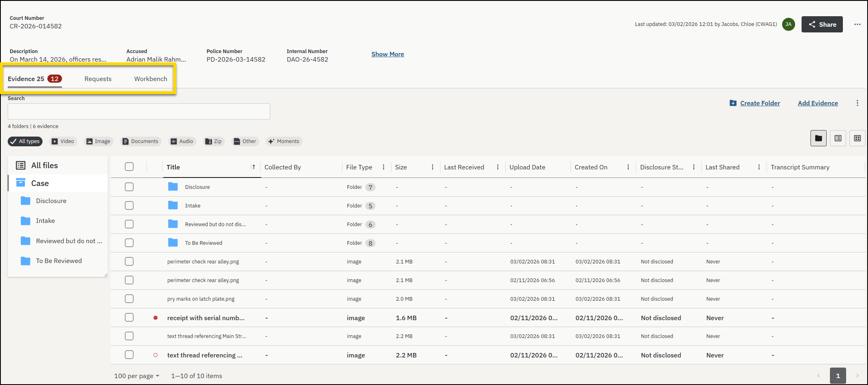Viewport: 868px width, 385px height.
Task: Check the select-all checkbox in table header
Action: pos(129,166)
